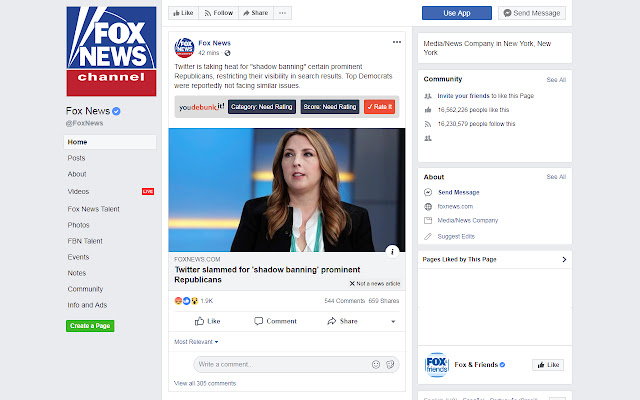Click See All in About panel
The width and height of the screenshot is (640, 400).
pos(556,177)
